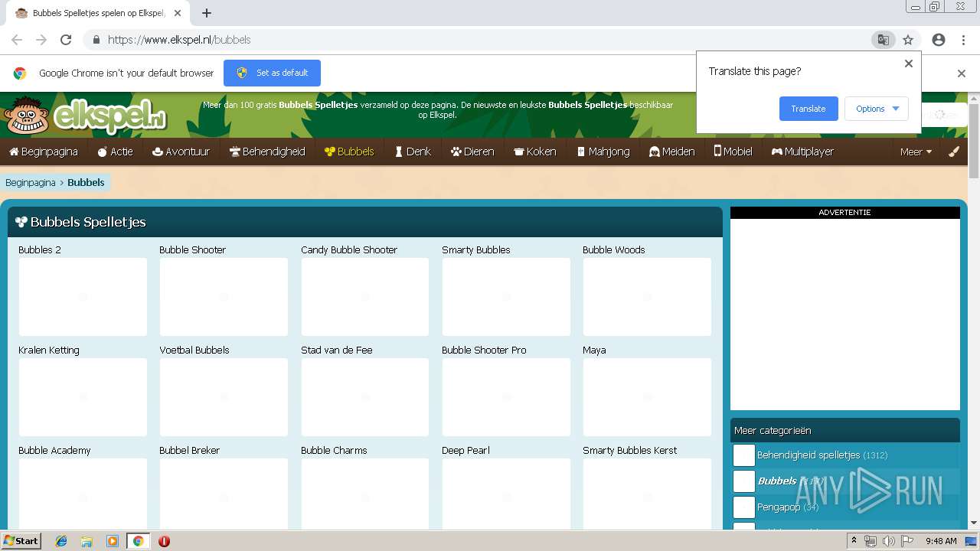Open the Behendigheid category
Screen dimensions: 980x551
coord(267,152)
